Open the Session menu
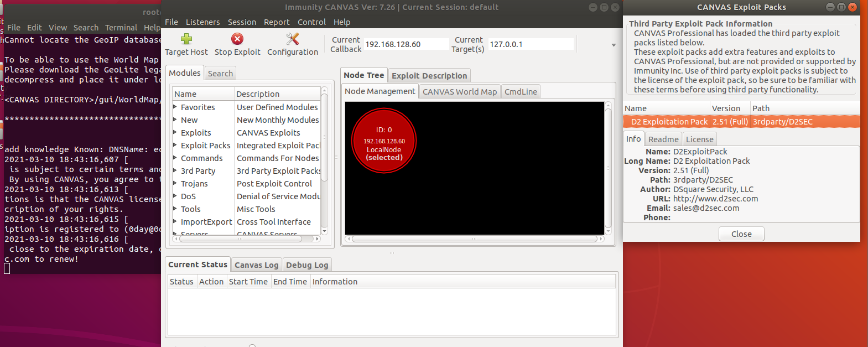Screen dimensions: 868x347 click(x=242, y=22)
